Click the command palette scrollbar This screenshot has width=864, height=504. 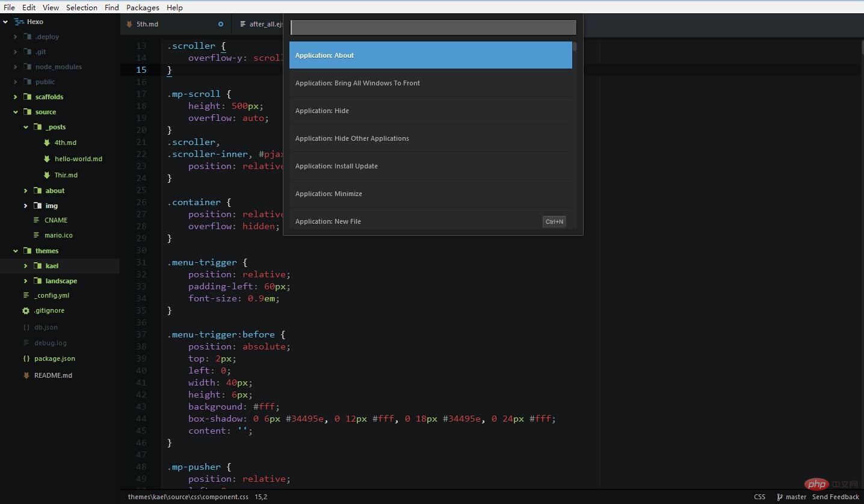(575, 46)
